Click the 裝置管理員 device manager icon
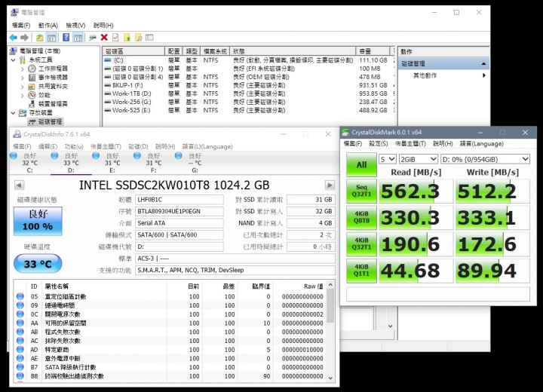Viewport: 543px width, 392px height. point(32,103)
